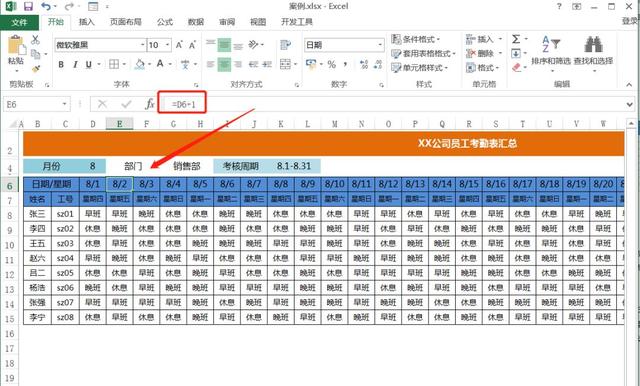Toggle Bold formatting

coord(61,64)
